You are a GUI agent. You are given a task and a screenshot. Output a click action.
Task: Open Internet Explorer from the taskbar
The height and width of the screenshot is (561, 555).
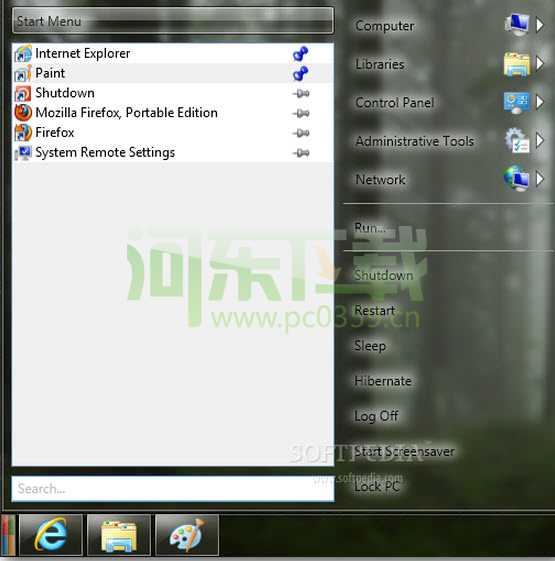pyautogui.click(x=51, y=535)
